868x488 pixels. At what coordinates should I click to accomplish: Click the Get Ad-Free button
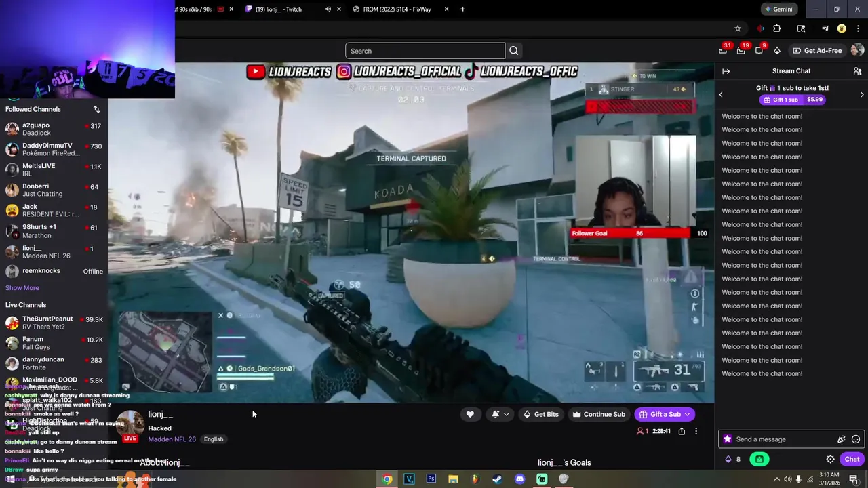pyautogui.click(x=817, y=51)
